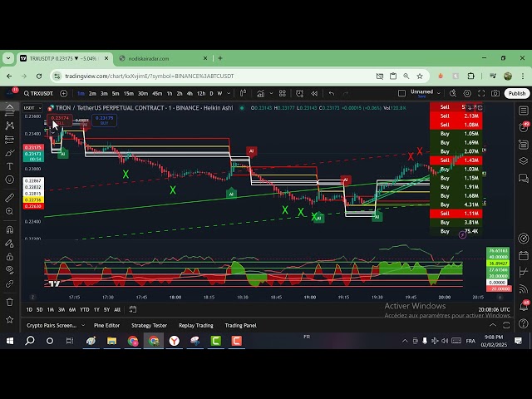Click the go to date calendar icon
Screen dimensions: 532x399
pos(133,309)
